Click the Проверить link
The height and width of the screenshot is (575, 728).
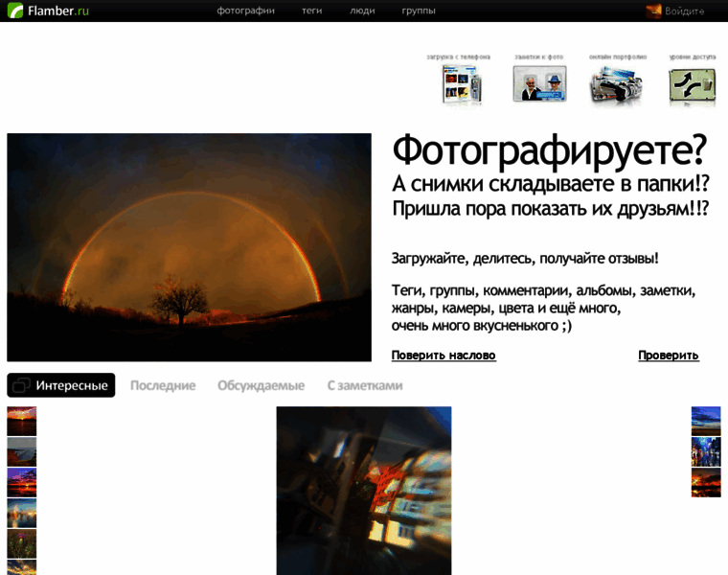(668, 355)
